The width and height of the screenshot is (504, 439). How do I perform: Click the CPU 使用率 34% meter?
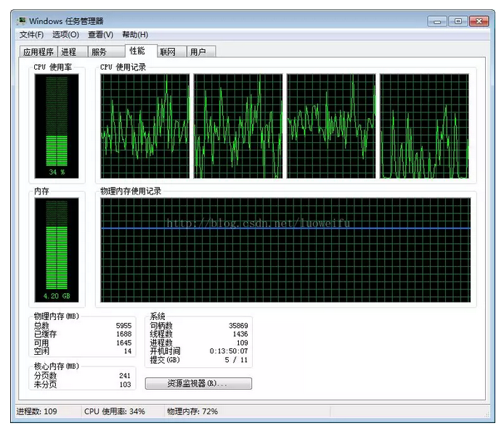(57, 126)
